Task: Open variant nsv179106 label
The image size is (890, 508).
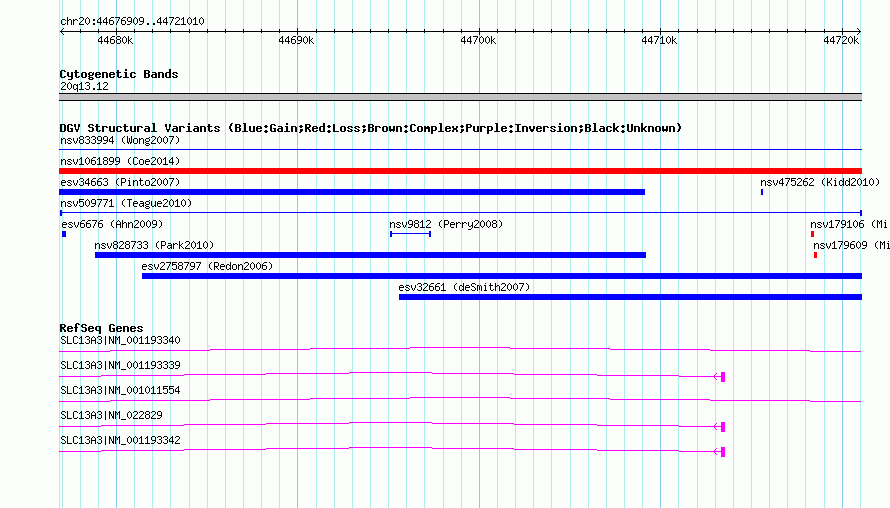Action: [x=849, y=224]
